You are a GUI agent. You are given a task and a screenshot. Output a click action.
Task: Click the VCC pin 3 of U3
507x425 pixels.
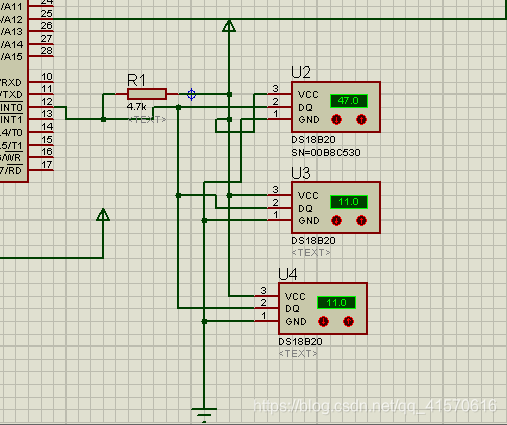click(x=279, y=195)
